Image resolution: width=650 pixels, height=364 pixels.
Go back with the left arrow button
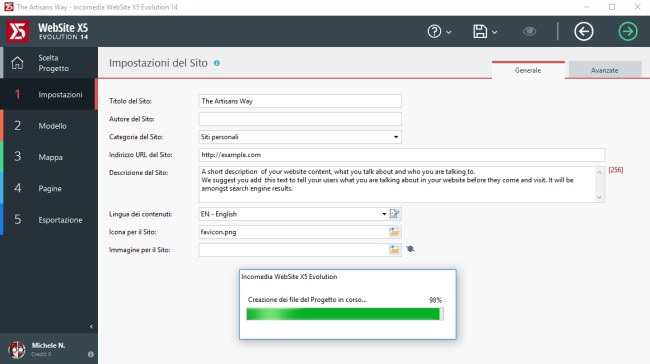(x=584, y=32)
